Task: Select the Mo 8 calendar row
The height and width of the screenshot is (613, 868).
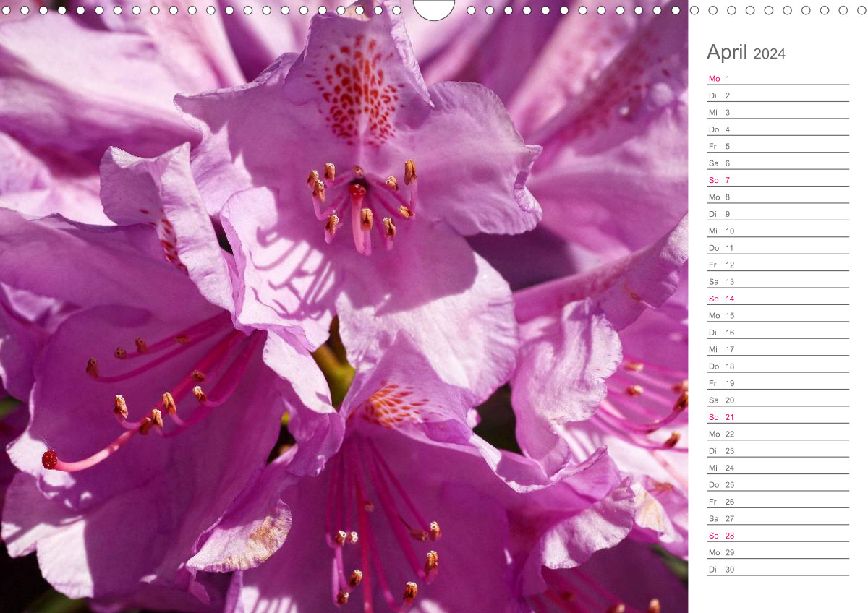Action: click(778, 197)
